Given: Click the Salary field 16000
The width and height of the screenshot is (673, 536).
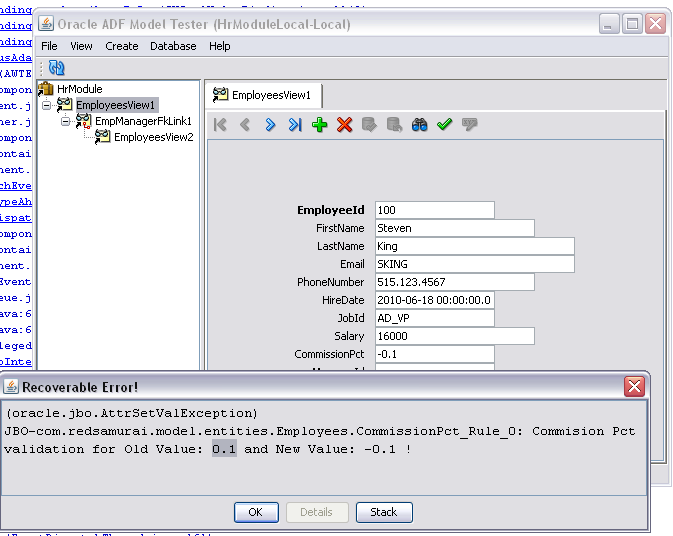Looking at the screenshot, I should [x=455, y=336].
